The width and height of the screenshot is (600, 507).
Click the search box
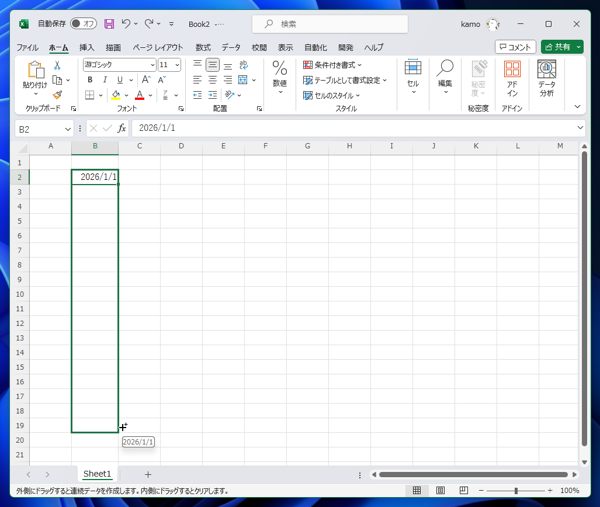pos(330,24)
